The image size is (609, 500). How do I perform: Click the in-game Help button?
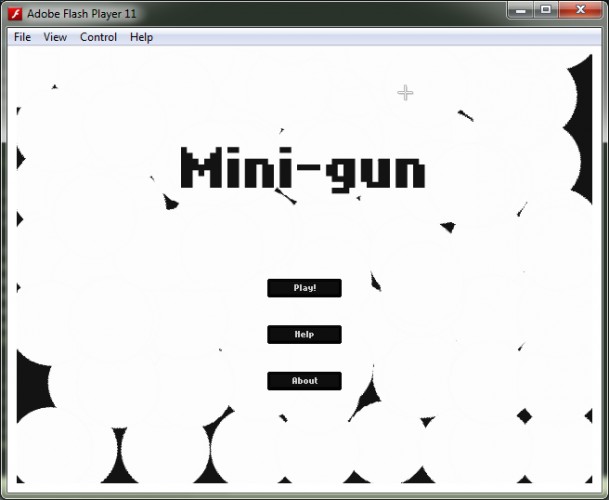click(x=304, y=334)
